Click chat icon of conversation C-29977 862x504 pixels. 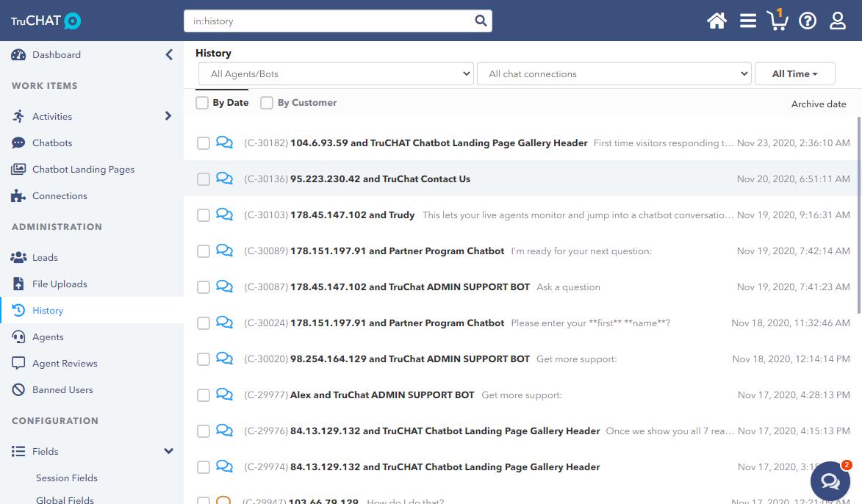(224, 394)
